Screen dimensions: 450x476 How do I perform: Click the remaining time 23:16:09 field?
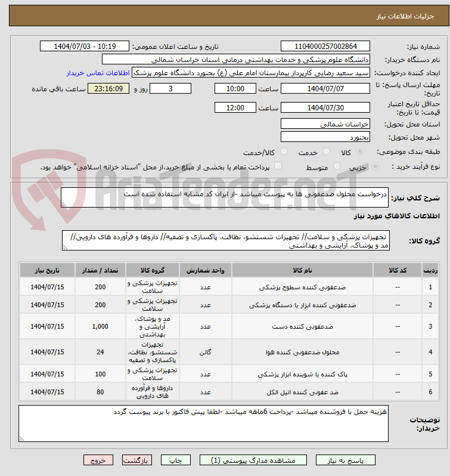tap(108, 89)
